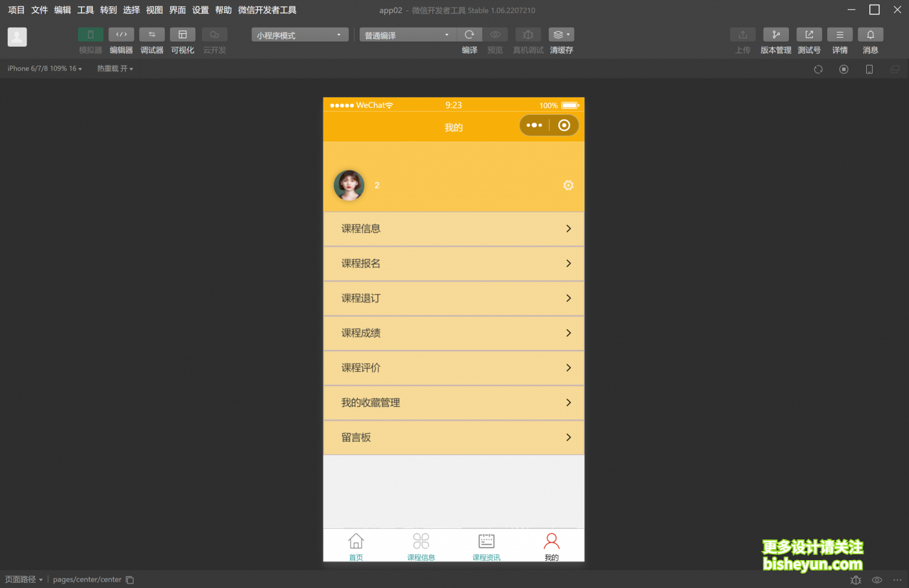Click the mini program more dots button

tap(534, 125)
